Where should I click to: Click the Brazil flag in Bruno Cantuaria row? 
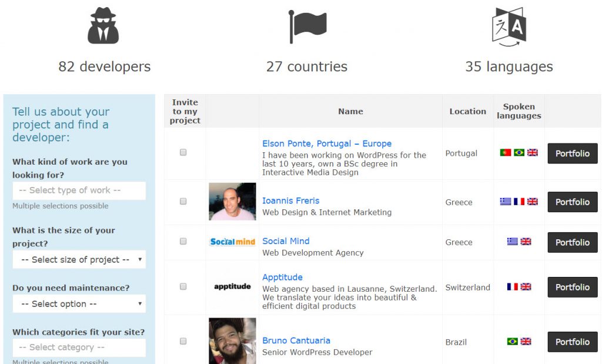[x=512, y=342]
